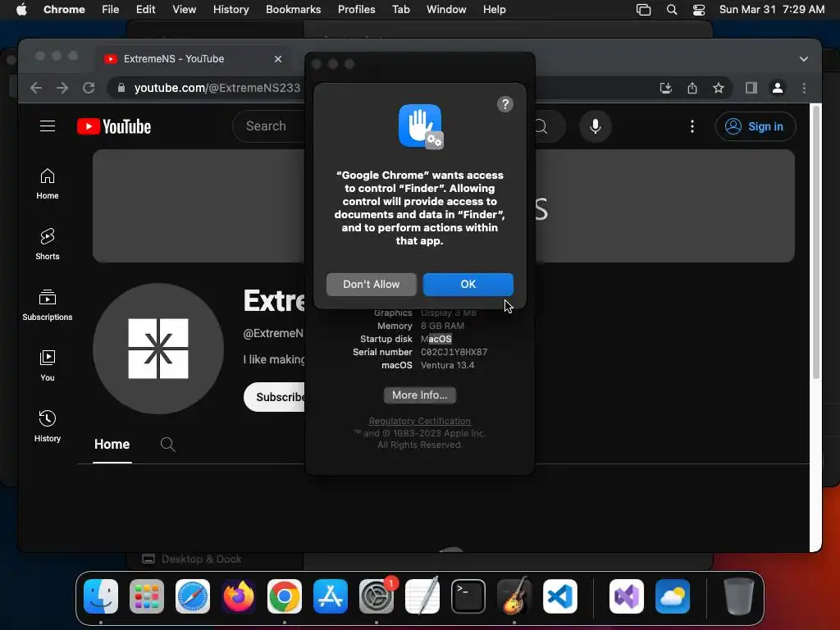Click OK in the Finder access dialog
This screenshot has height=630, width=840.
click(468, 285)
